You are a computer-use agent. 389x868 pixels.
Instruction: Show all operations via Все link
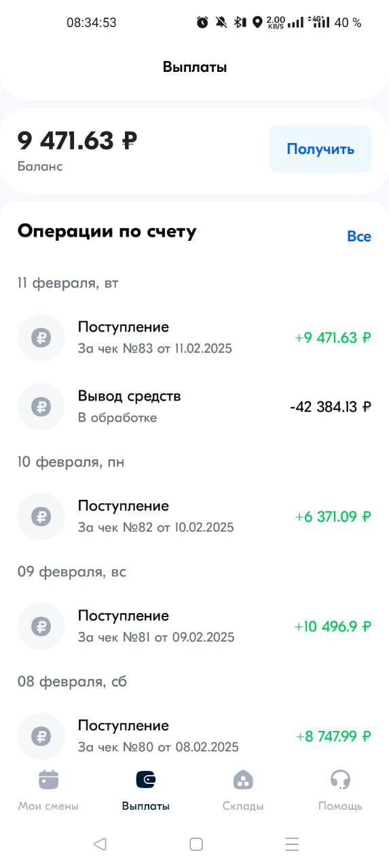click(x=359, y=236)
